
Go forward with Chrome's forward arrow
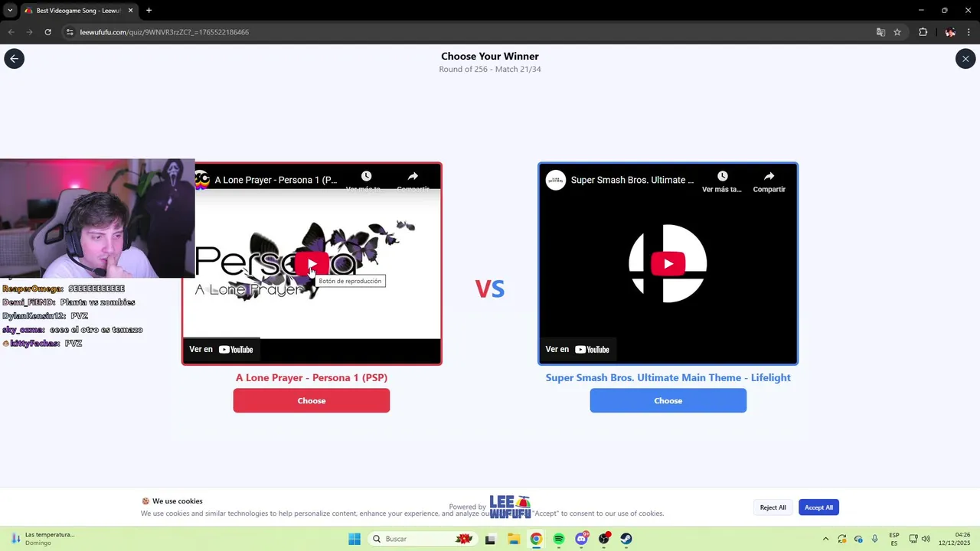(29, 32)
